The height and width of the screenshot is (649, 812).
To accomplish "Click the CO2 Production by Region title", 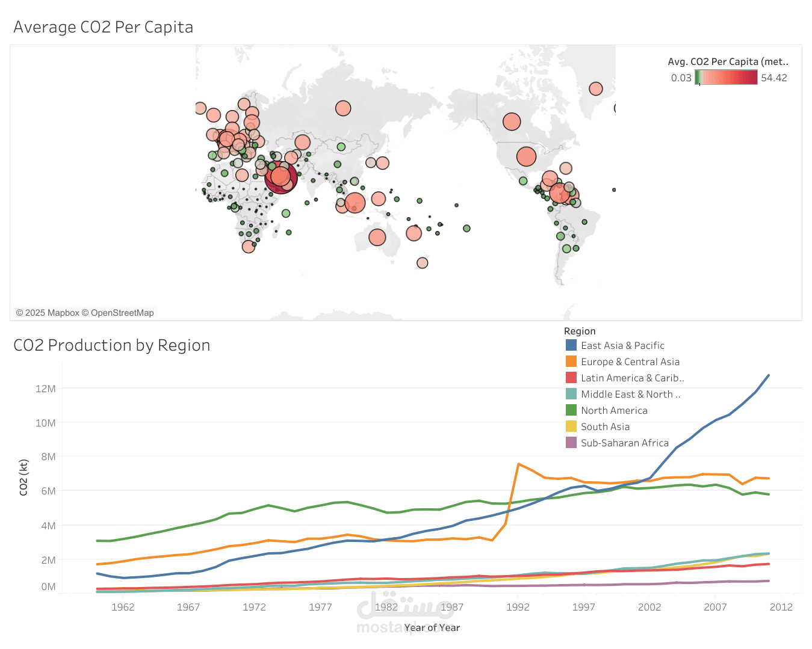I will pyautogui.click(x=112, y=345).
